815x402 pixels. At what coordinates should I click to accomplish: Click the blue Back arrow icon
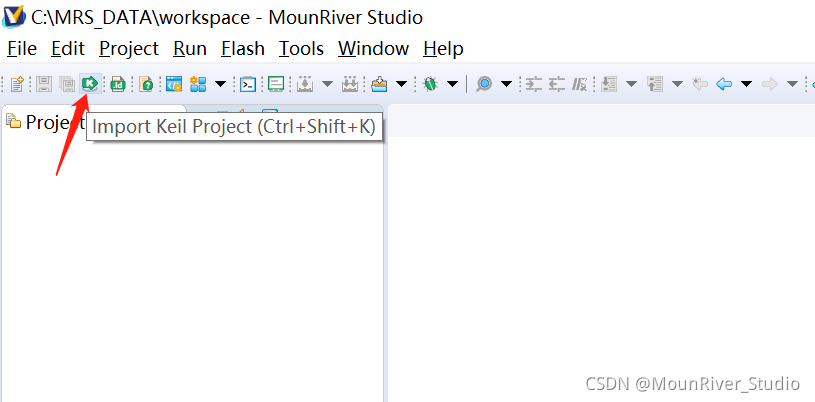click(724, 84)
